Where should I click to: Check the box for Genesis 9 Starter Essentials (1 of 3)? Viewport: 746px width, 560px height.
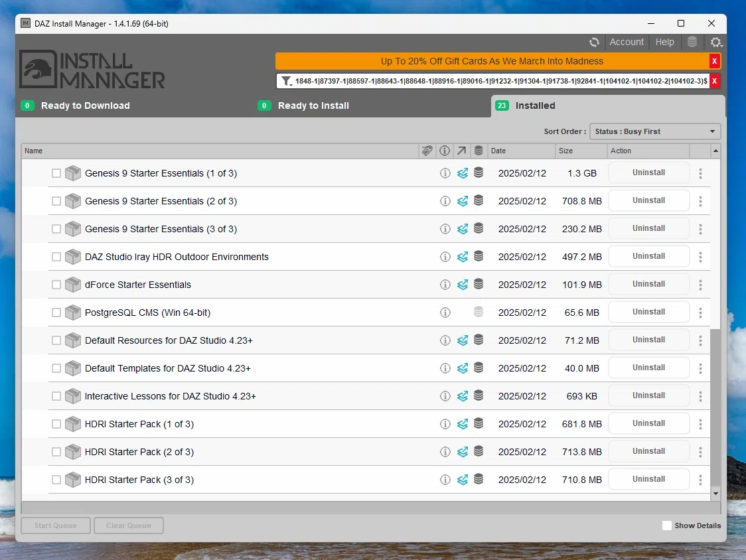pos(56,173)
